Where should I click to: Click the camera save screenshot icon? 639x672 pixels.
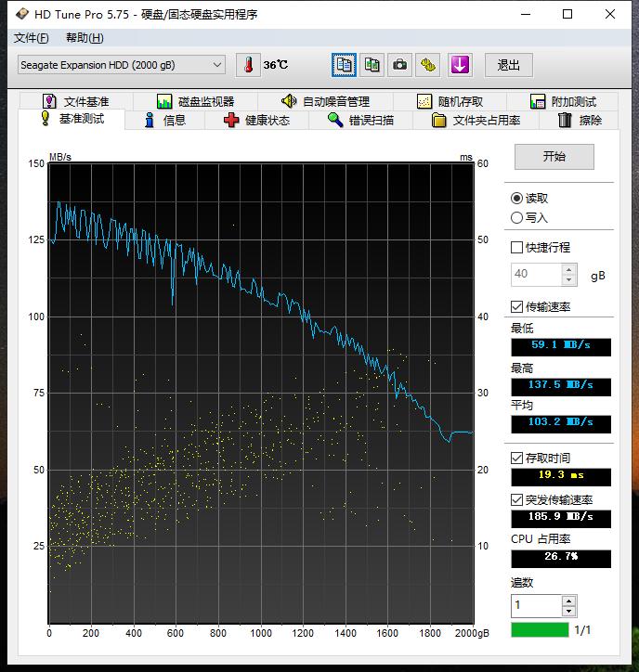399,65
